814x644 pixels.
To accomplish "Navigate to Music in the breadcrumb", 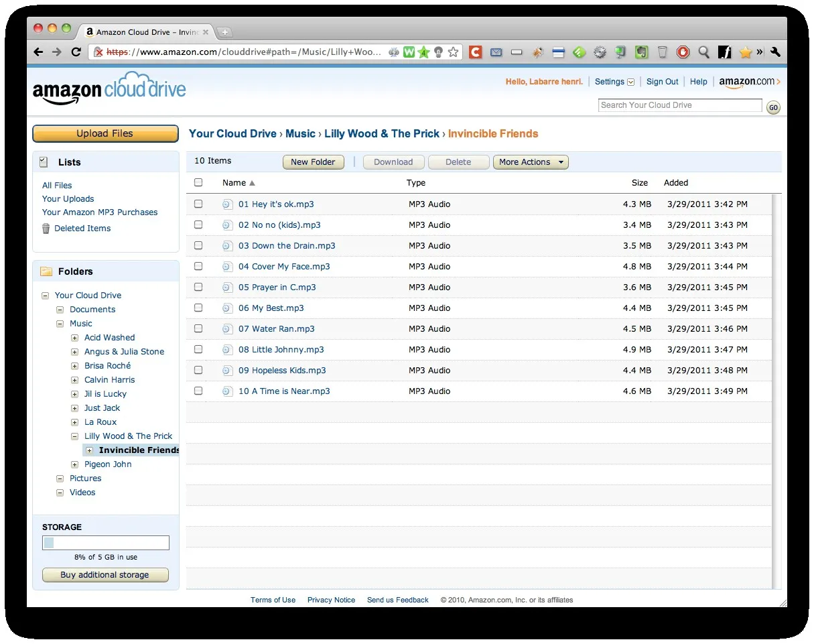I will [x=300, y=133].
